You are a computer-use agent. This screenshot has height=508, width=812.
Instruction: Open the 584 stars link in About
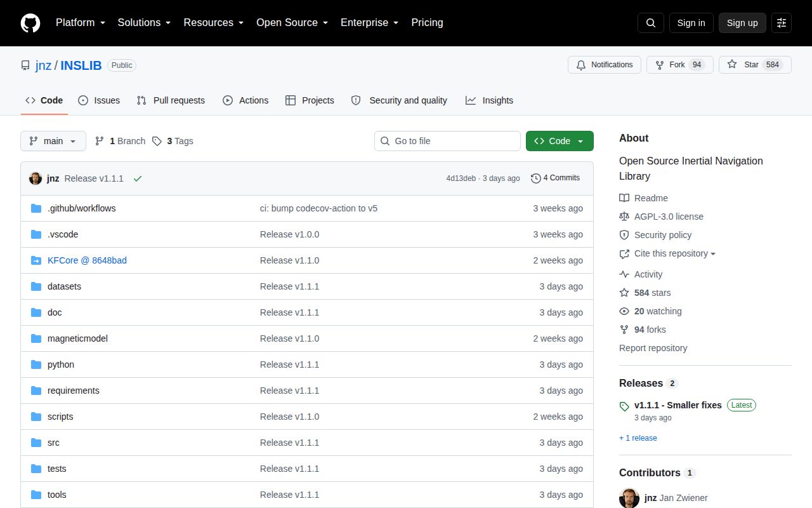tap(645, 293)
